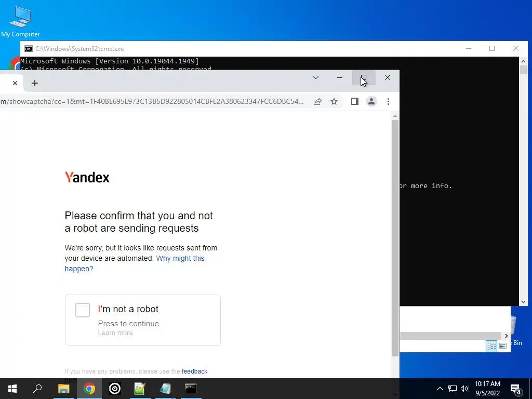The image size is (532, 399).
Task: Click the right arrow of the horizontal scrollbar behind Chrome
Action: 506,336
